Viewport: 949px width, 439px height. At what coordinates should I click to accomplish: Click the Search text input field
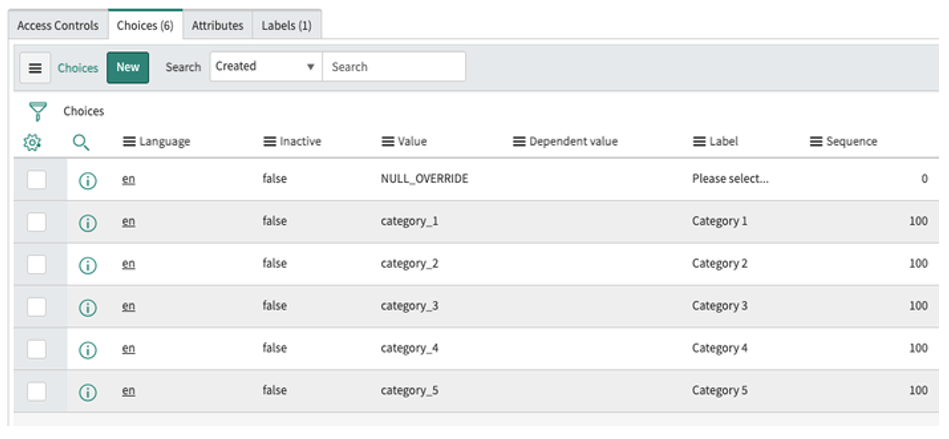pos(393,67)
